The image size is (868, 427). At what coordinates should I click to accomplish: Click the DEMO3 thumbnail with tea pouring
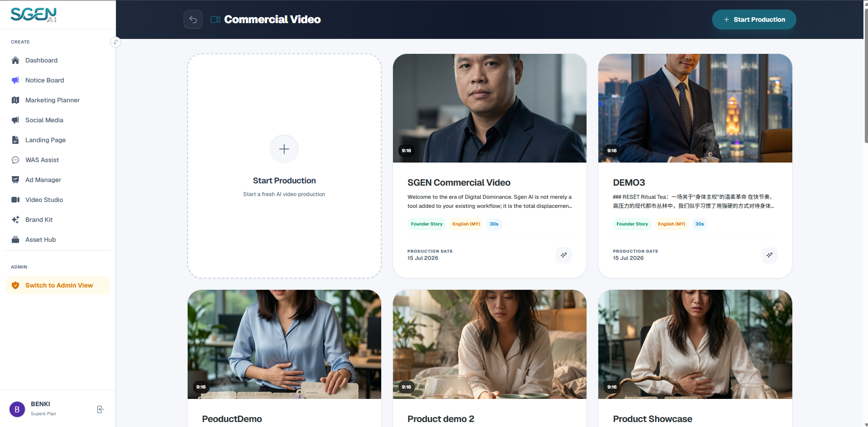695,108
